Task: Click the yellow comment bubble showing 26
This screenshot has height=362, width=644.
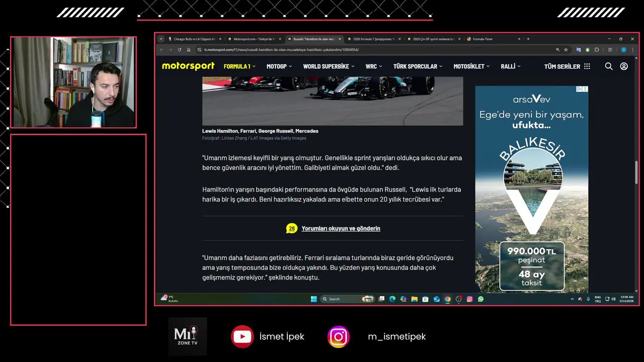Action: (291, 228)
